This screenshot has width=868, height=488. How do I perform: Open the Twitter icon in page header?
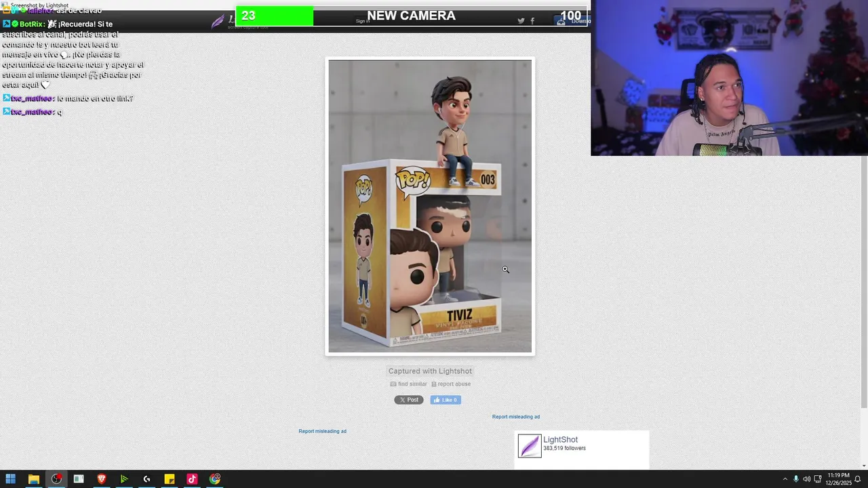521,21
